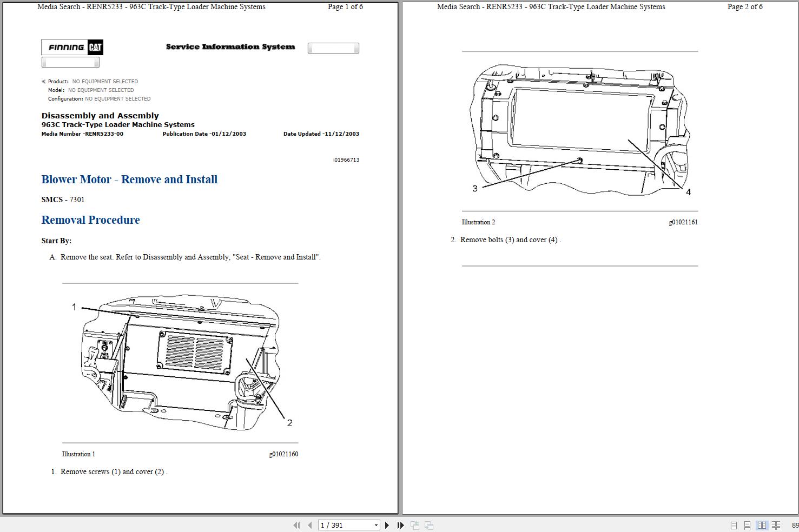
Task: Click the graphic number g01021160
Action: click(283, 454)
